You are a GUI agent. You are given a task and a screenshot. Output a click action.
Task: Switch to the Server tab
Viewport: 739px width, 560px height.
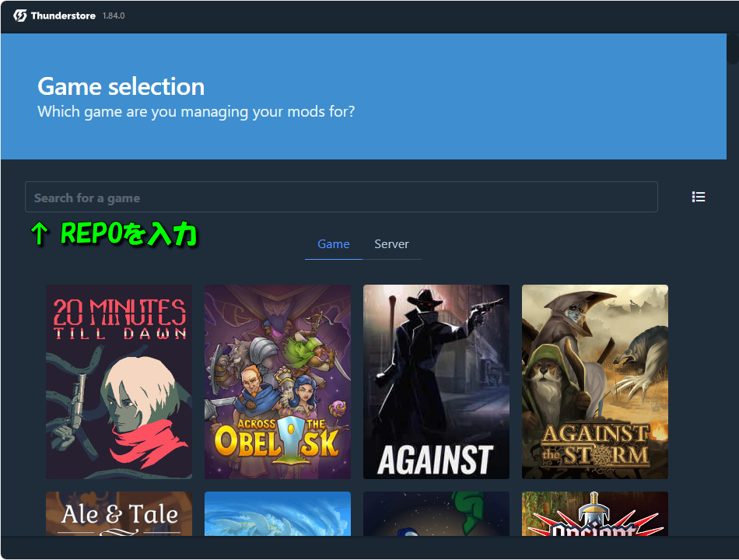click(x=391, y=244)
